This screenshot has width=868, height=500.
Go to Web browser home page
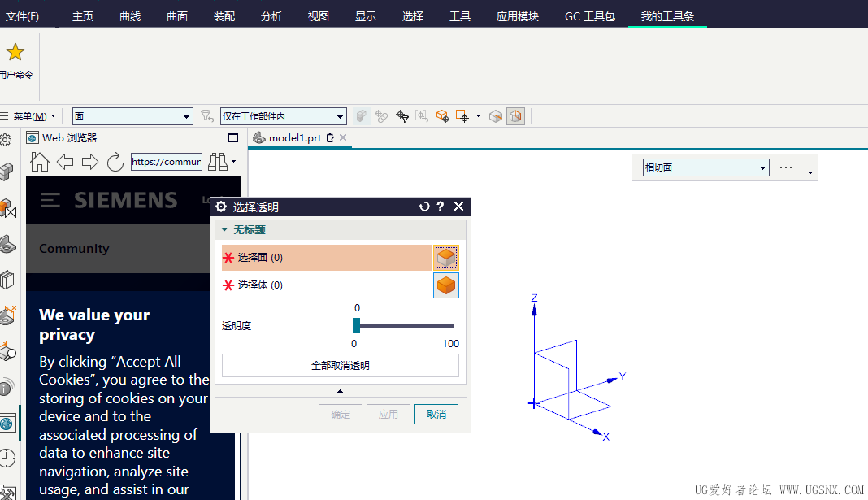tap(40, 162)
